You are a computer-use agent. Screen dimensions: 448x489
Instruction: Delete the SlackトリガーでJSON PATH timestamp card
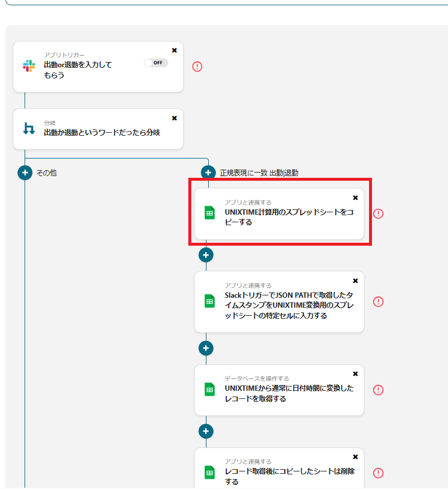tap(356, 281)
